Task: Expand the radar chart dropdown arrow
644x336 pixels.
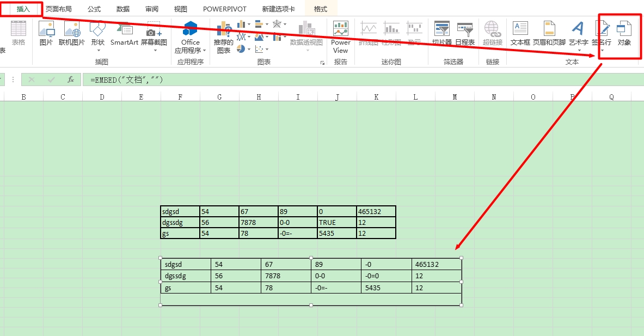Action: (285, 25)
